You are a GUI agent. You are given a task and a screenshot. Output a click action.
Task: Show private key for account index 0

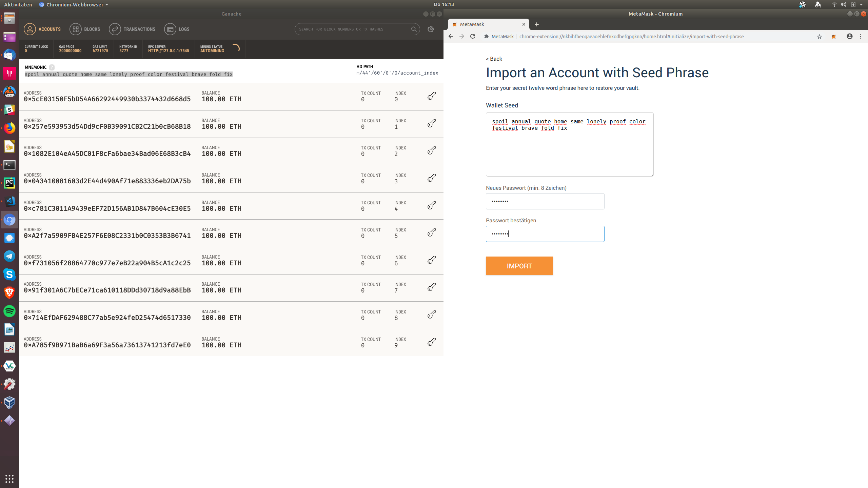point(431,96)
